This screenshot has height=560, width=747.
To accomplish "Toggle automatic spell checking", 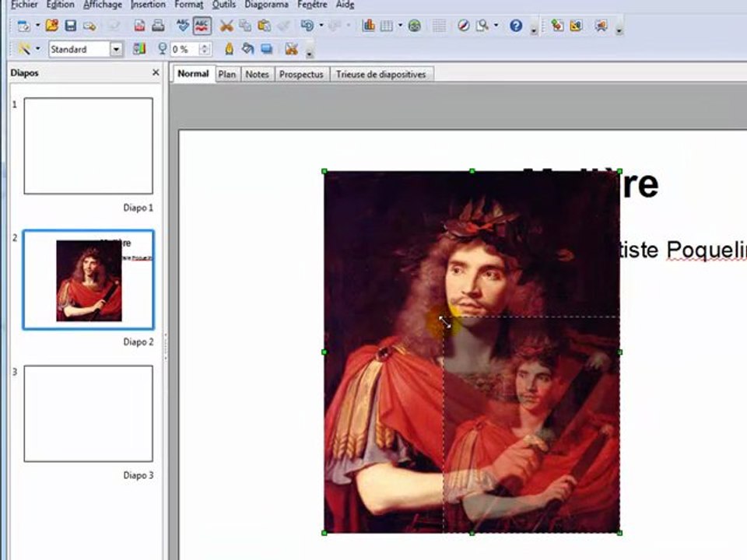I will pyautogui.click(x=202, y=26).
